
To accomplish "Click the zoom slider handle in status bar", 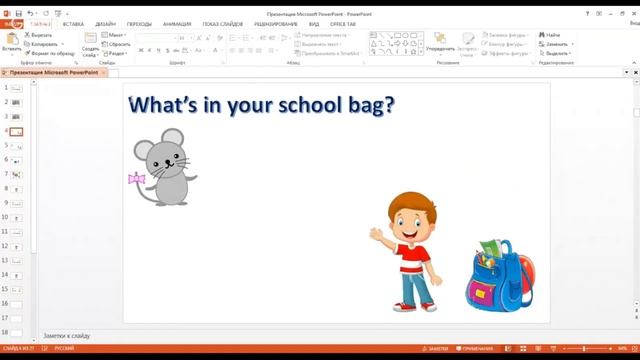I will pos(584,349).
